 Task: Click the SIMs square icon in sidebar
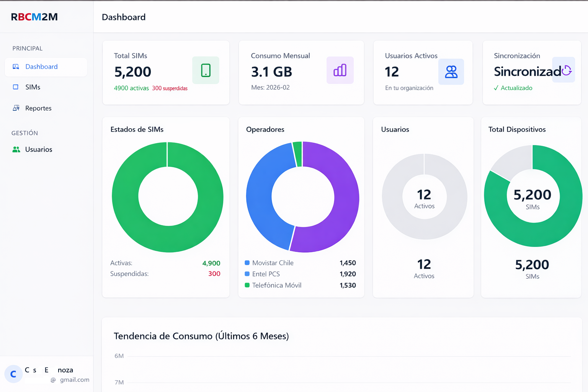coord(16,87)
